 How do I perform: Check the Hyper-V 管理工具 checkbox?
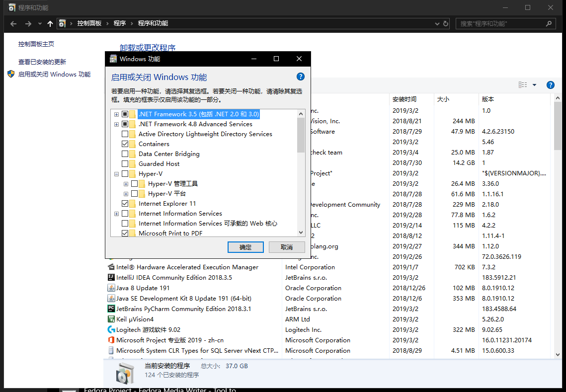click(x=134, y=184)
